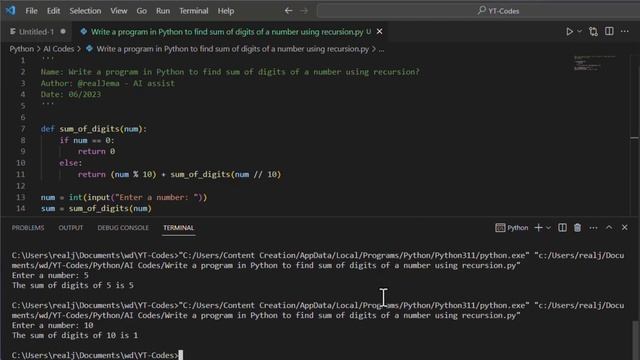Go back with the left arrow

pyautogui.click(x=288, y=11)
